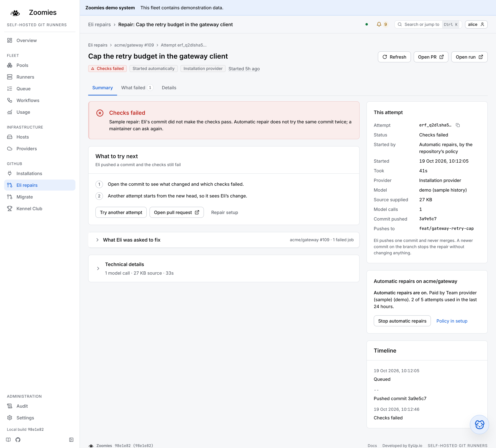496x448 pixels.
Task: Open the dog assistant chat bubble
Action: click(479, 425)
